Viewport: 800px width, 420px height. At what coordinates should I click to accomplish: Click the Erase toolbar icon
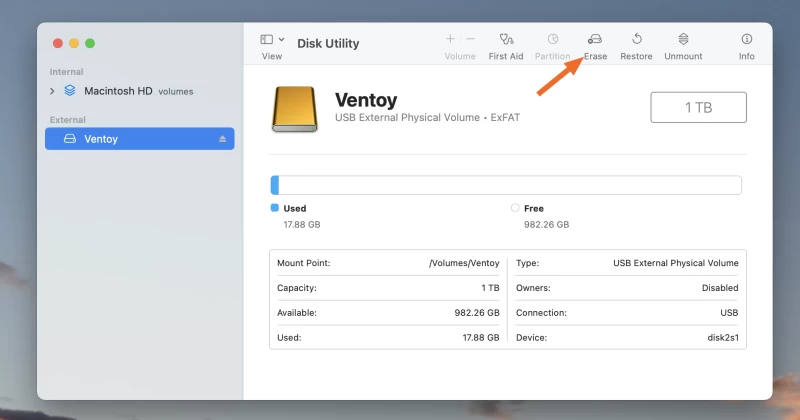595,40
